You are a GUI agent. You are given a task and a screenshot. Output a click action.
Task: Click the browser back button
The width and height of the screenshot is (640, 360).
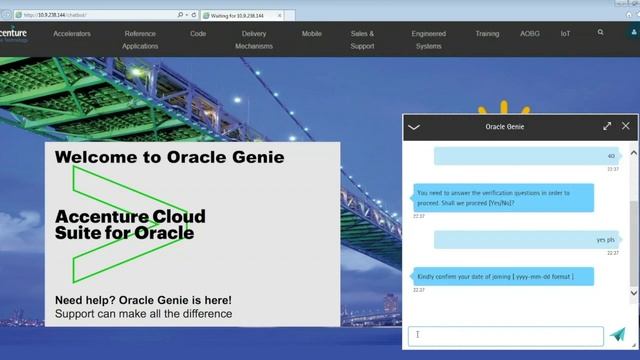pos(6,15)
